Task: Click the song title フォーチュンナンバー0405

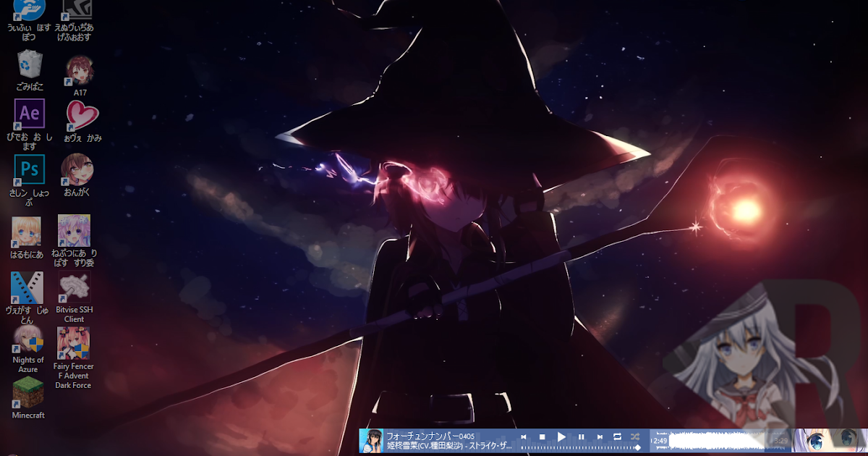Action: [430, 436]
